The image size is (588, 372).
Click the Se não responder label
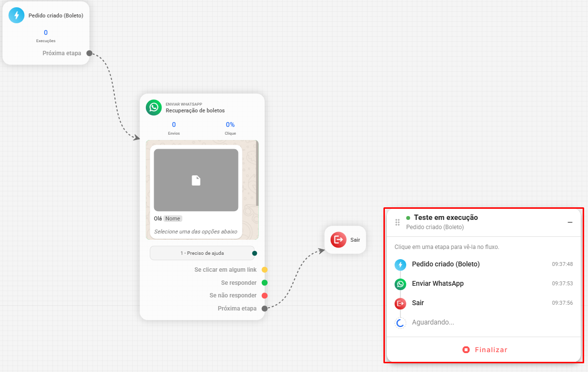click(x=233, y=295)
